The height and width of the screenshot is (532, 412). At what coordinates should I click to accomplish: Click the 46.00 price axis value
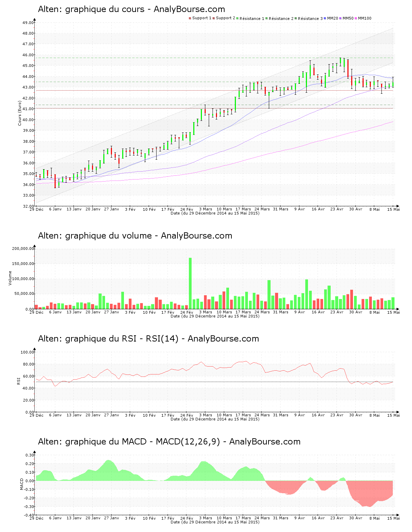coord(28,55)
